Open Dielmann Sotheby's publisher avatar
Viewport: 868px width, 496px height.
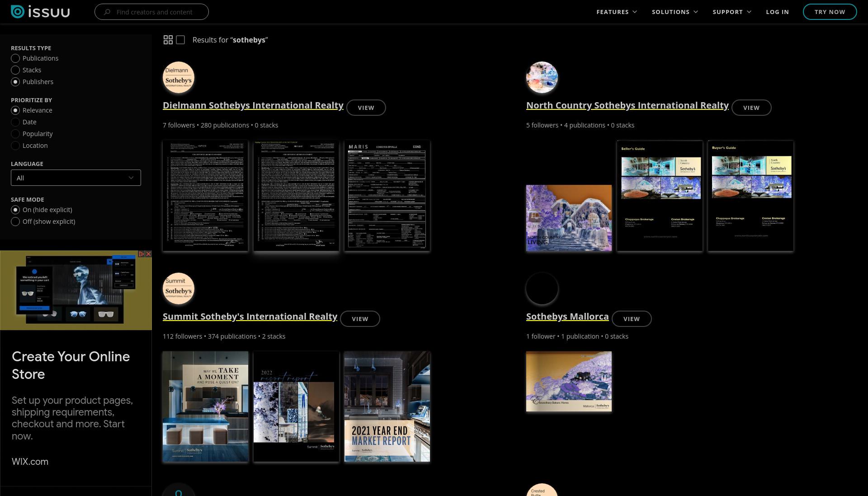179,77
